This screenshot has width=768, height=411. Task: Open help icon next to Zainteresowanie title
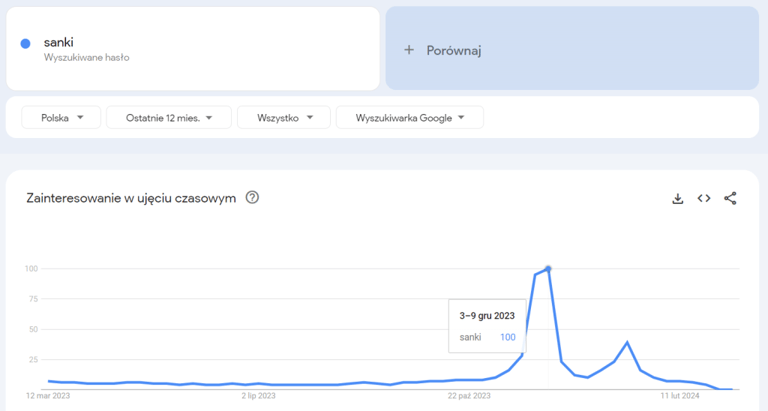tap(252, 197)
